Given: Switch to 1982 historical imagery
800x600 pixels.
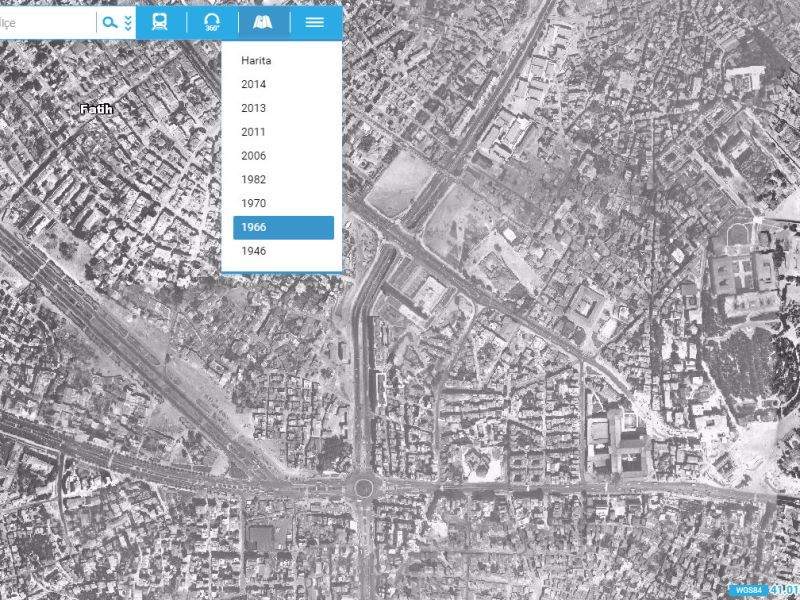Looking at the screenshot, I should point(254,180).
